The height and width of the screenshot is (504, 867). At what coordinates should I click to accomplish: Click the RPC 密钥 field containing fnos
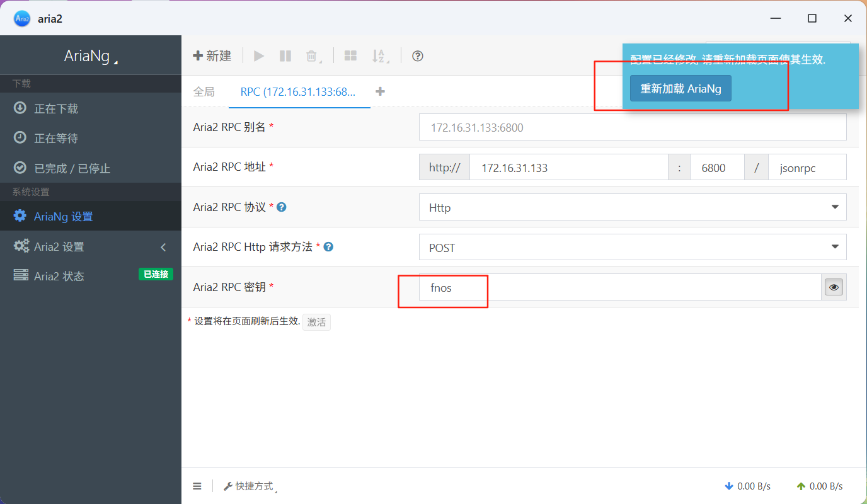click(620, 287)
